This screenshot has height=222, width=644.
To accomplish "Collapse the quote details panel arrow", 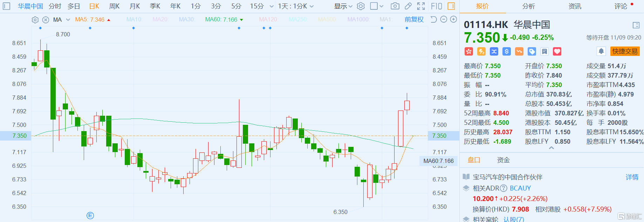I will tap(551, 148).
